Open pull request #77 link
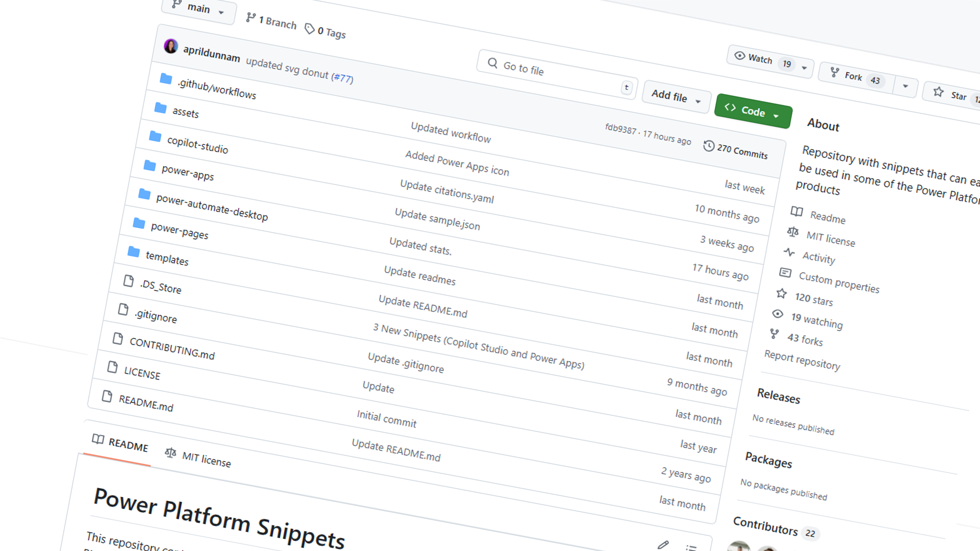This screenshot has width=980, height=551. 341,77
